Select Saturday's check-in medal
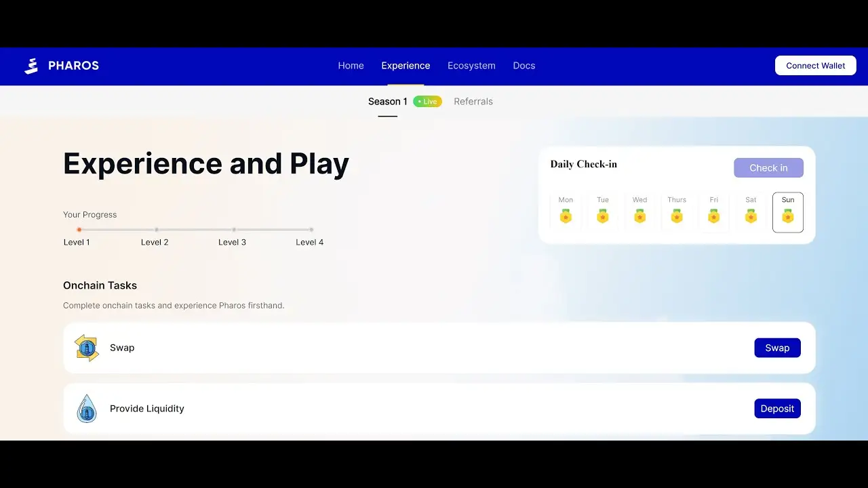The width and height of the screenshot is (868, 488). tap(751, 216)
